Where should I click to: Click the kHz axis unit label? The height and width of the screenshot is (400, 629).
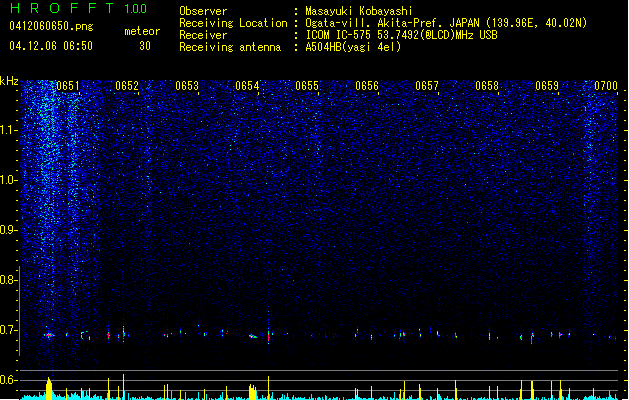(x=9, y=81)
